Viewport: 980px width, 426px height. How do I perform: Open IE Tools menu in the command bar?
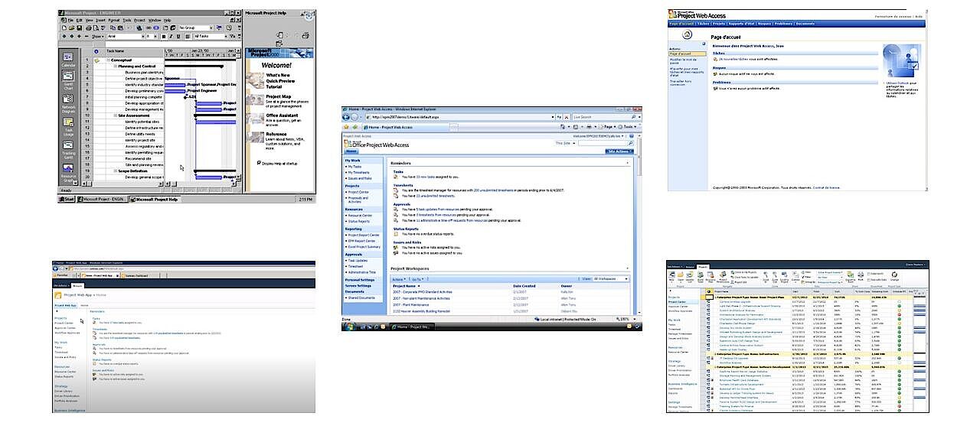629,127
